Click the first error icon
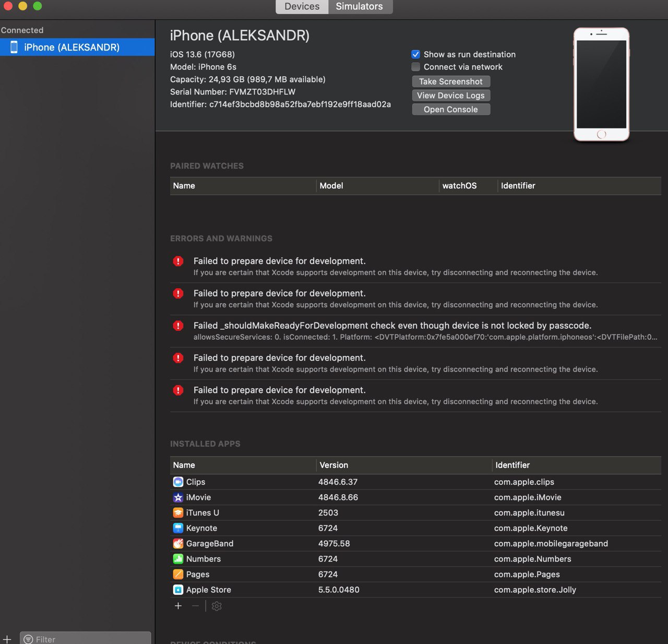The width and height of the screenshot is (668, 644). tap(178, 261)
